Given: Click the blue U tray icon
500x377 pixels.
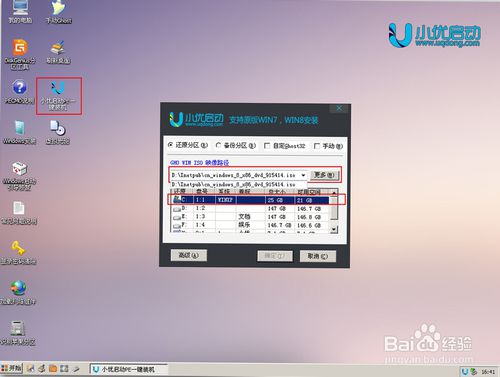Looking at the screenshot, I should pos(465,371).
